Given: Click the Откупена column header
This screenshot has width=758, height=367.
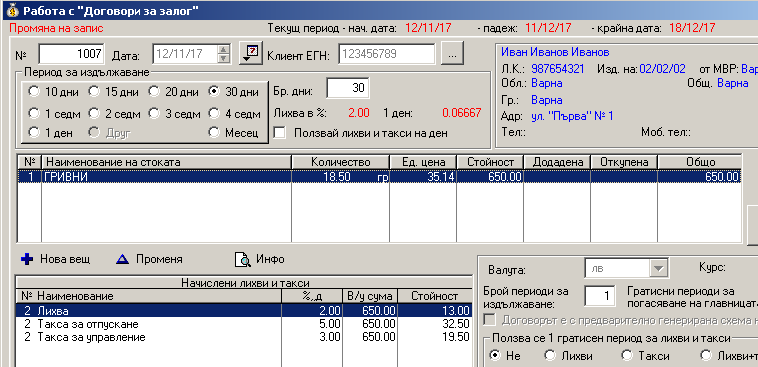Looking at the screenshot, I should click(624, 162).
